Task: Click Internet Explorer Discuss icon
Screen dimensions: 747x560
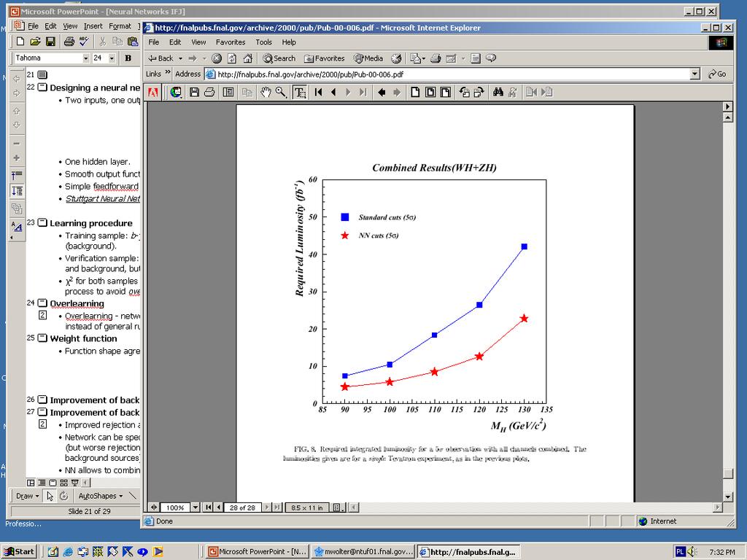Action: (x=476, y=58)
